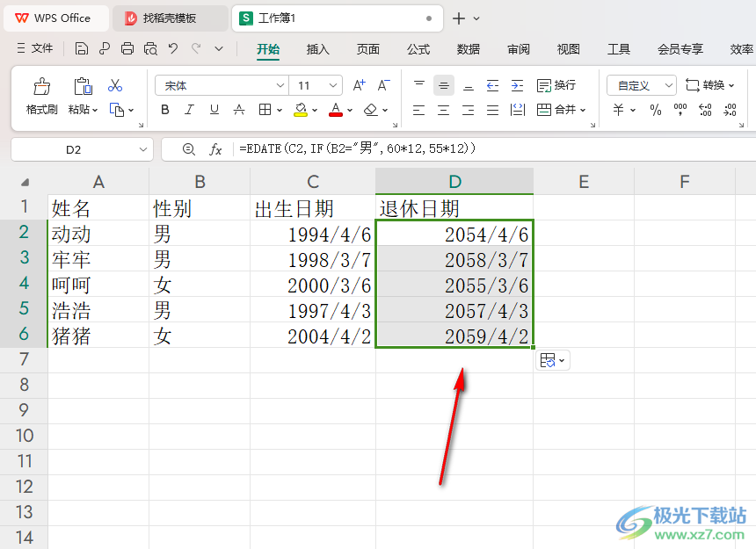
Task: Switch to the 视图 tab
Action: [x=569, y=49]
